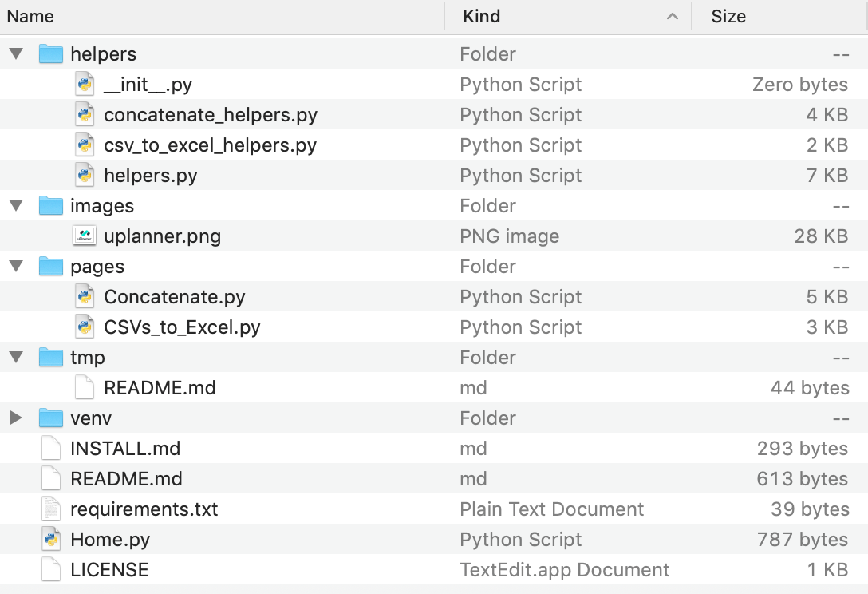Select the uplanner.png file name
This screenshot has height=594, width=868.
click(163, 236)
